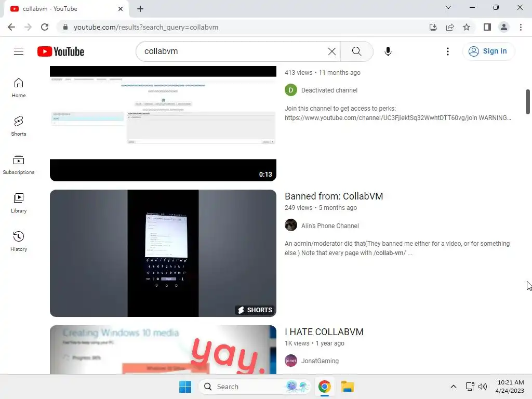This screenshot has height=399, width=532.
Task: Click '413 views • 11 months ago' text
Action: [322, 73]
